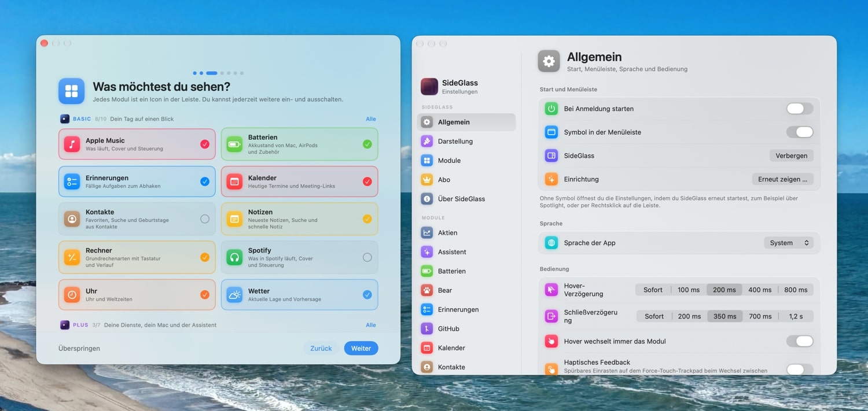Click Überspringen in onboarding

(x=79, y=349)
